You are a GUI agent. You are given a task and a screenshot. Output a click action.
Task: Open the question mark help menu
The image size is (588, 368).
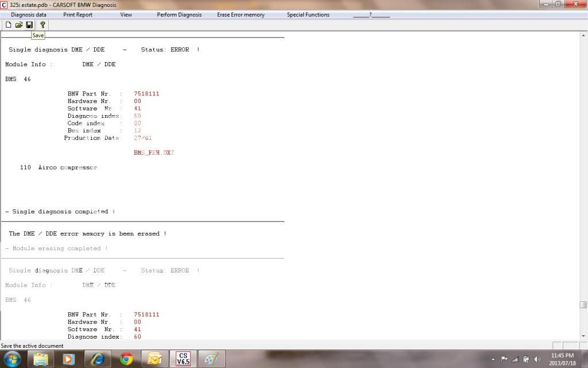[x=371, y=14]
